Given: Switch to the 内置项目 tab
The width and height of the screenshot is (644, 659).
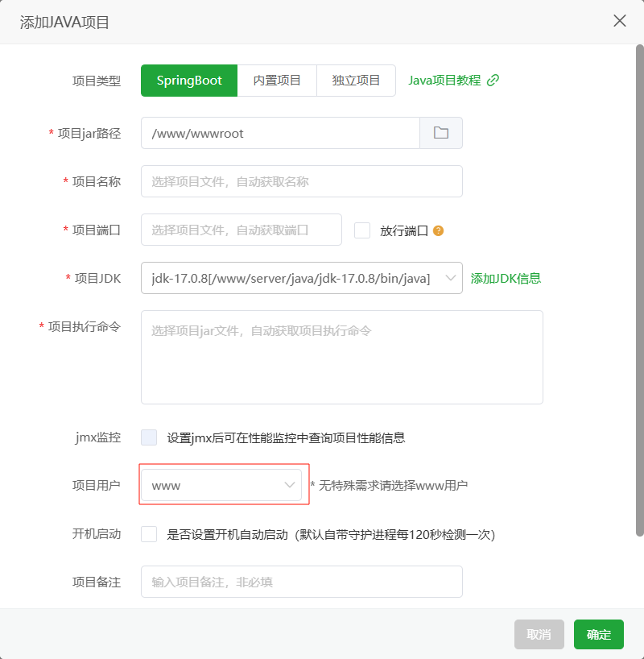Looking at the screenshot, I should pos(277,81).
